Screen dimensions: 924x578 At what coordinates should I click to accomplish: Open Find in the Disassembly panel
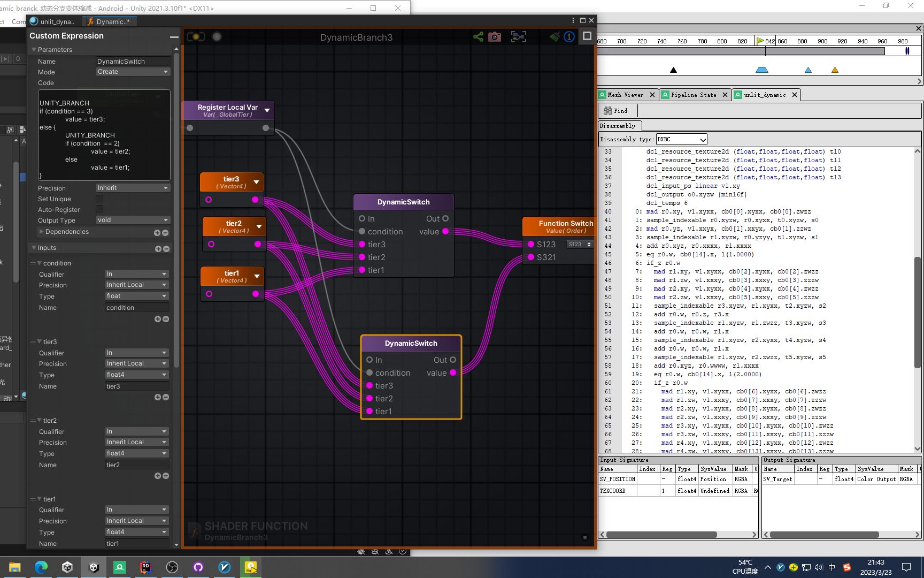pos(617,111)
